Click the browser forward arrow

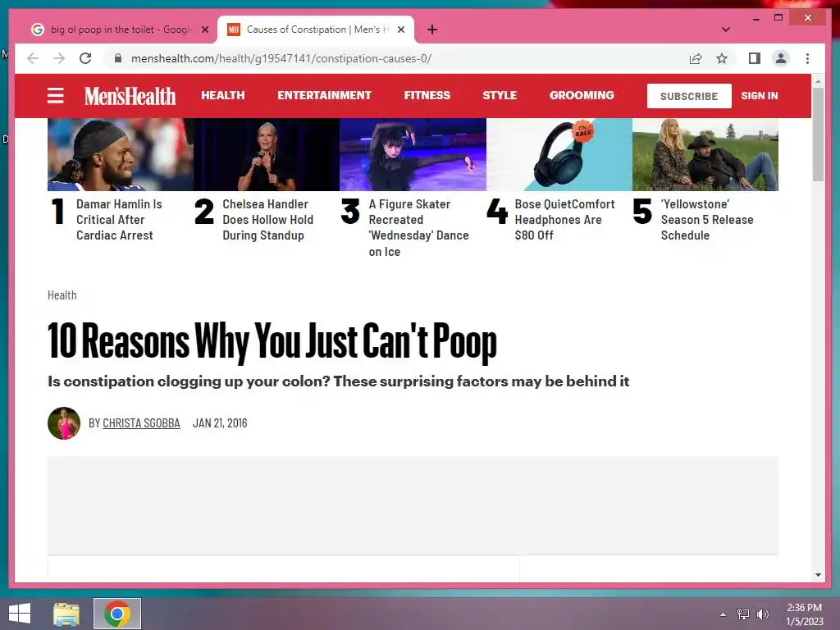(59, 58)
